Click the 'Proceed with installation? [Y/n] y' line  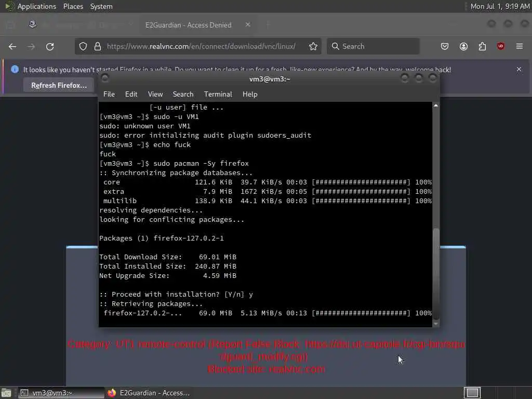tap(176, 294)
